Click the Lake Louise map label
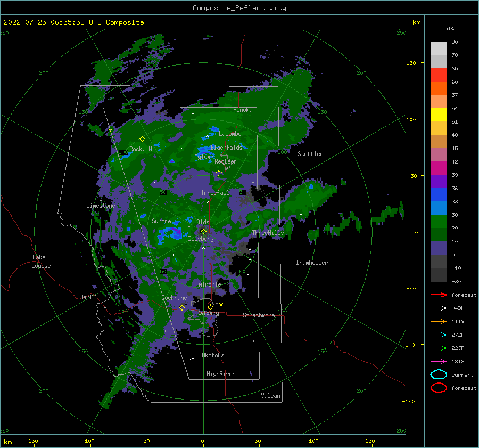 [x=41, y=262]
